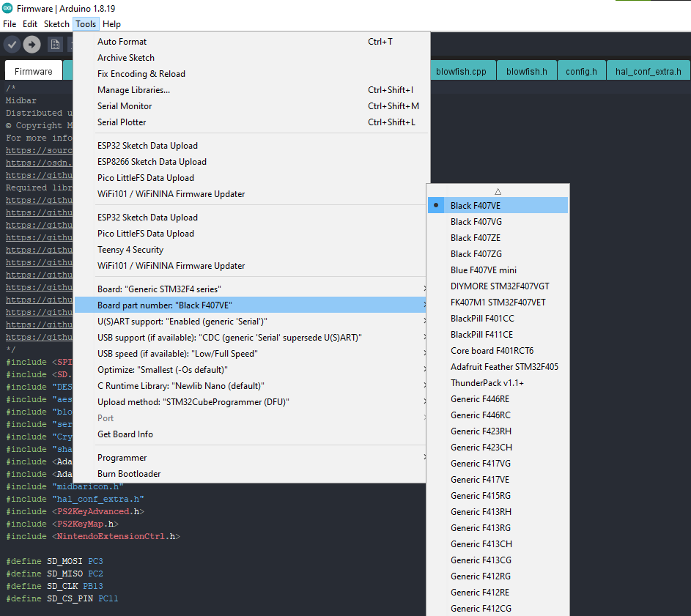Choose Black F407ZG board part number
The image size is (691, 616).
[x=498, y=254]
